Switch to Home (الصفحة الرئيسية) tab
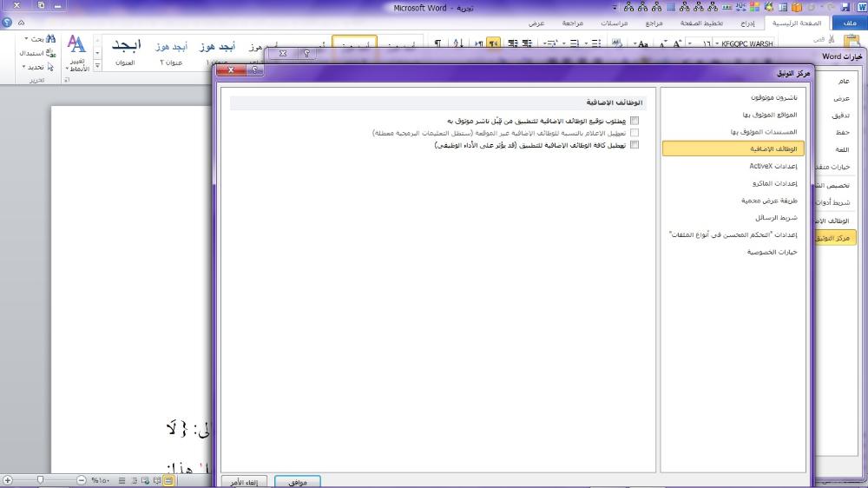868x488 pixels. [x=797, y=23]
